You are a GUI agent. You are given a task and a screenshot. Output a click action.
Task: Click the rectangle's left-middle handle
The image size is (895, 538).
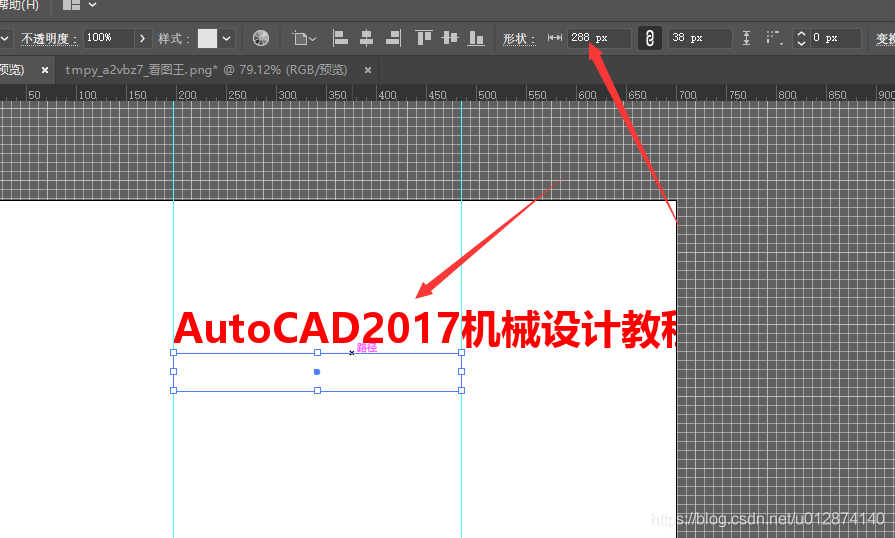tap(174, 371)
